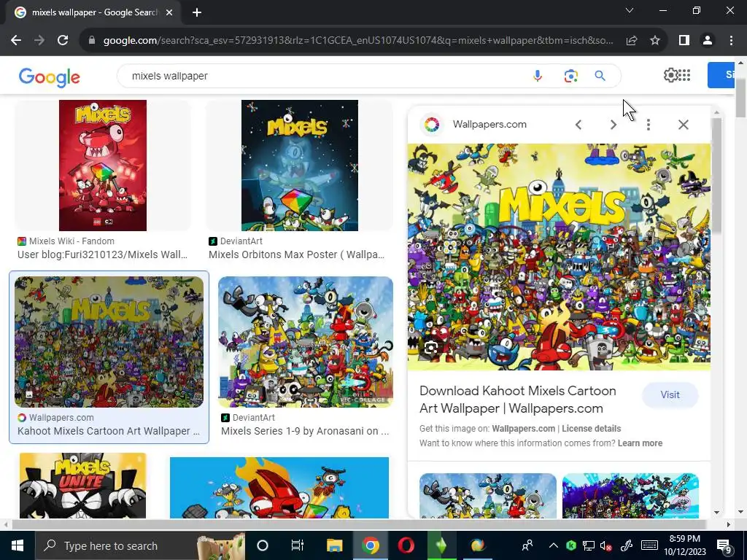Bookmark this page with the star icon
The width and height of the screenshot is (747, 560).
[x=655, y=41]
